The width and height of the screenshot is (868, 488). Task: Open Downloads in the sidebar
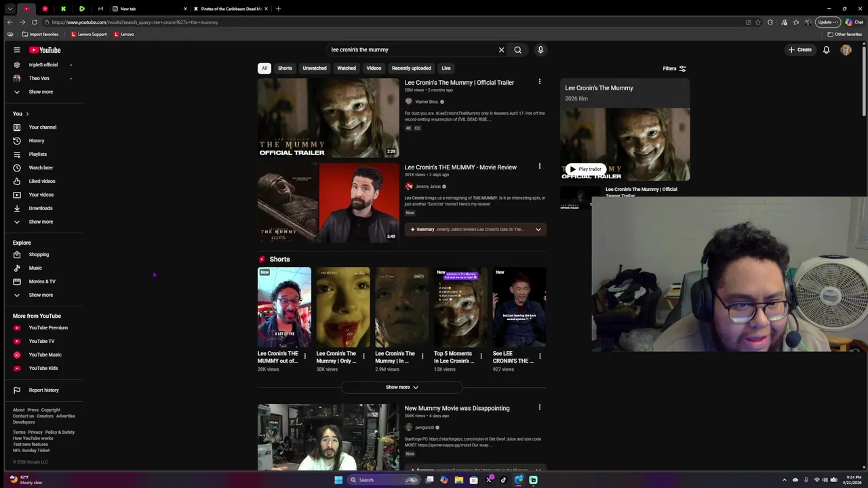[41, 208]
